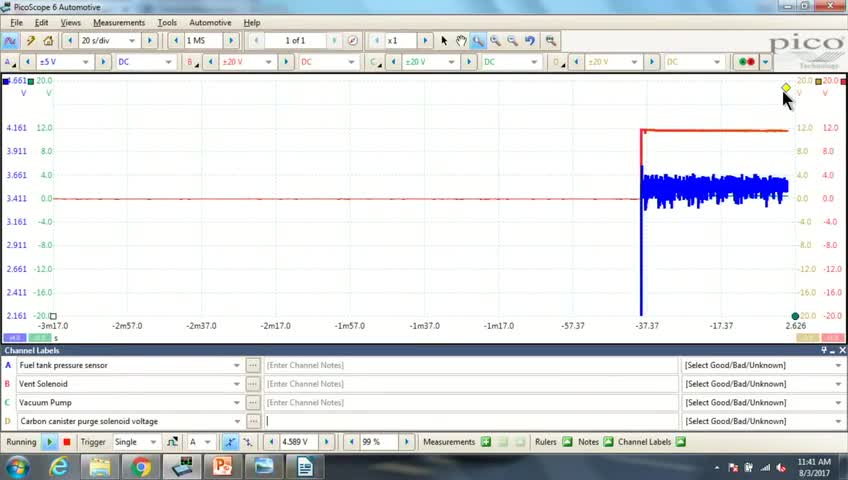The width and height of the screenshot is (848, 480).
Task: Increase sample count 1 MS arrow
Action: (x=231, y=41)
